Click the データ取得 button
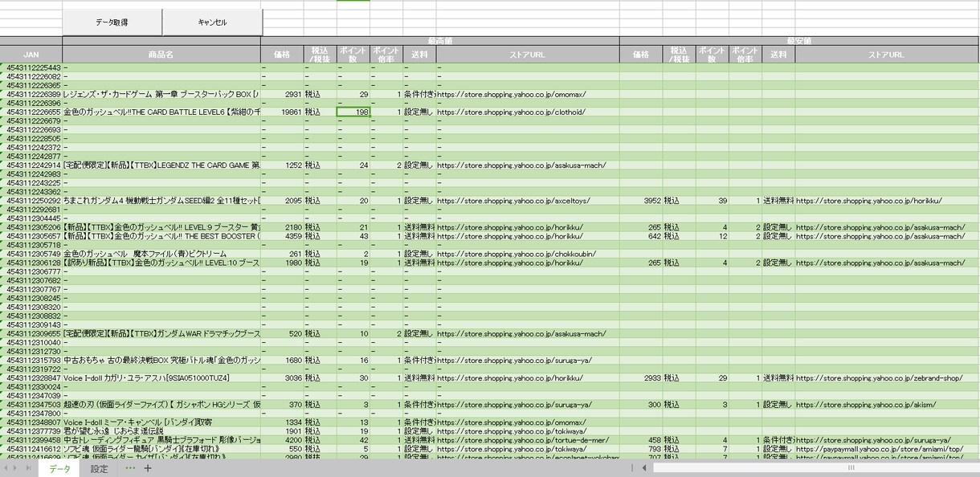 click(x=112, y=22)
